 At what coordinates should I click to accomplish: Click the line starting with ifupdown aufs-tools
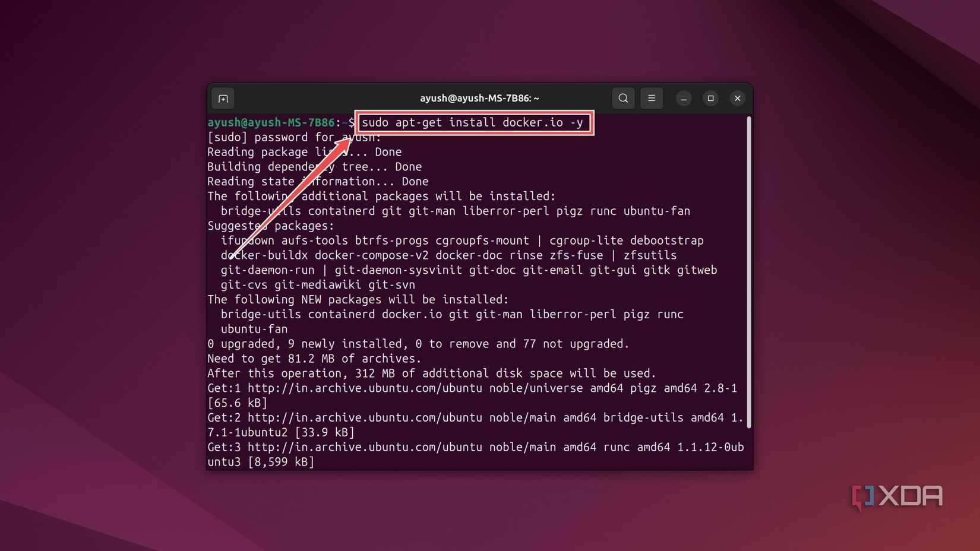462,240
